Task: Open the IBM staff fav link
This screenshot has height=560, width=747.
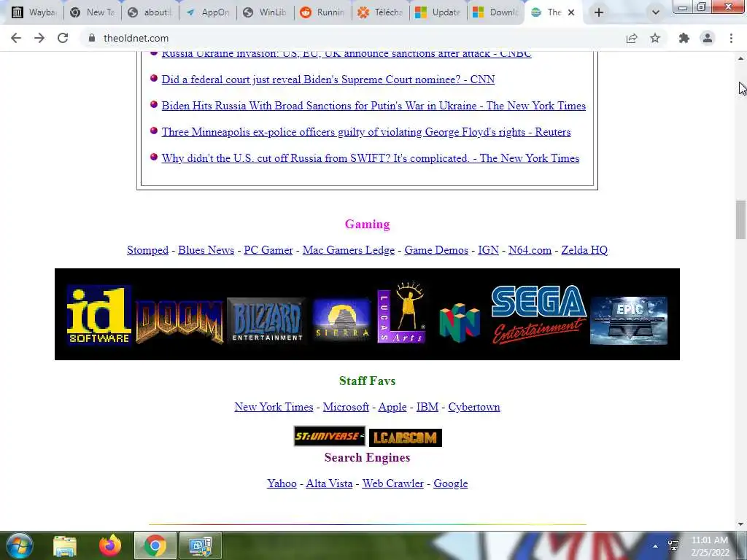Action: pyautogui.click(x=427, y=407)
